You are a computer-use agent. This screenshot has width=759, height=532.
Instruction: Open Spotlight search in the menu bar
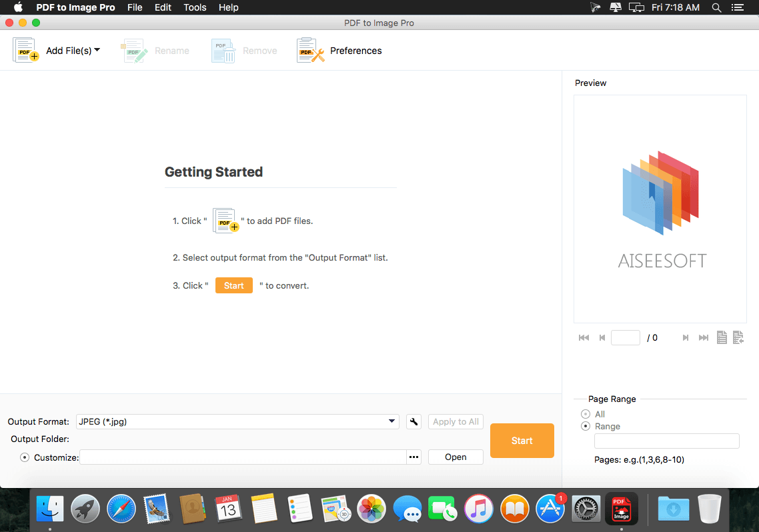(x=716, y=7)
